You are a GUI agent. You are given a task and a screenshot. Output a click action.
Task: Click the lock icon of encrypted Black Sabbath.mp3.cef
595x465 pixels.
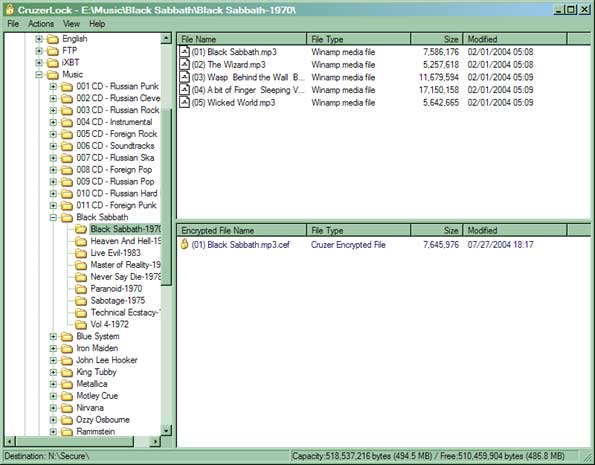coord(184,244)
